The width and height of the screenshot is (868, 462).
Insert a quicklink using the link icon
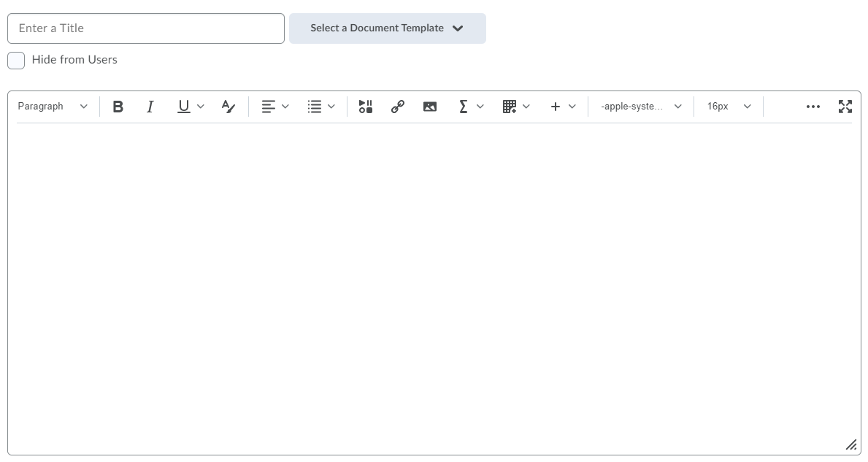(x=397, y=107)
